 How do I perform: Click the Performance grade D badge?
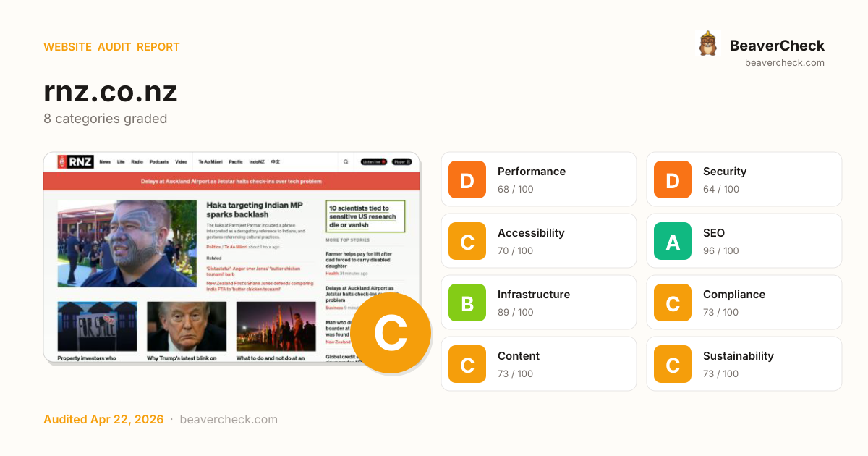point(467,180)
